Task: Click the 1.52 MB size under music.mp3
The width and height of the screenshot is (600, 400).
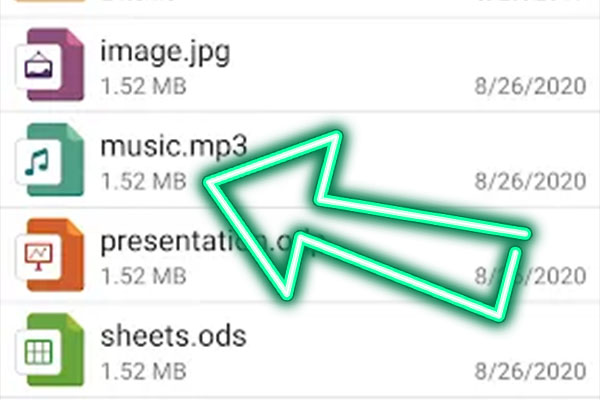Action: click(143, 181)
